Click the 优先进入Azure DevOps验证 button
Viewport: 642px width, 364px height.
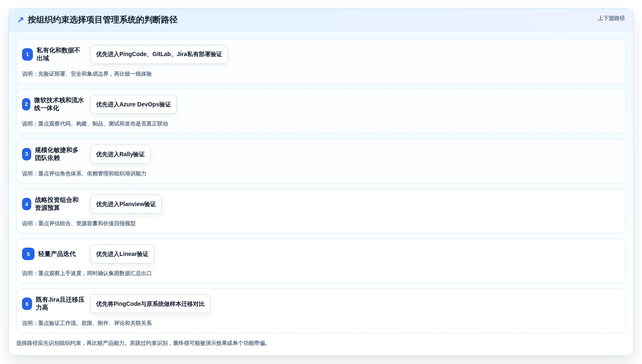134,104
